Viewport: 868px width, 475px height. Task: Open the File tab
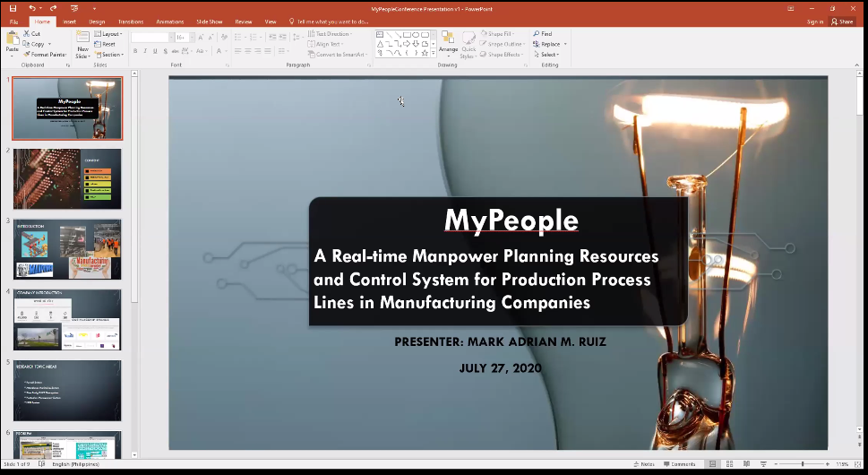point(13,22)
